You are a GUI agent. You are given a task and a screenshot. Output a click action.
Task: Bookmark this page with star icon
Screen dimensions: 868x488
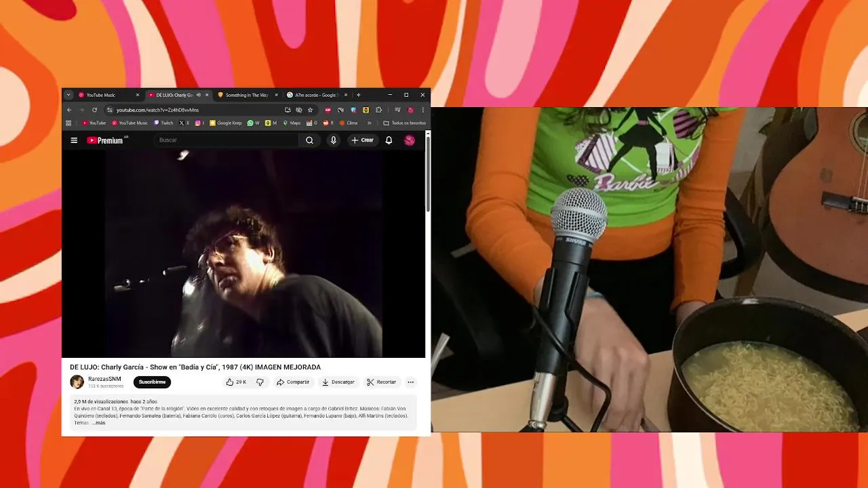[311, 110]
